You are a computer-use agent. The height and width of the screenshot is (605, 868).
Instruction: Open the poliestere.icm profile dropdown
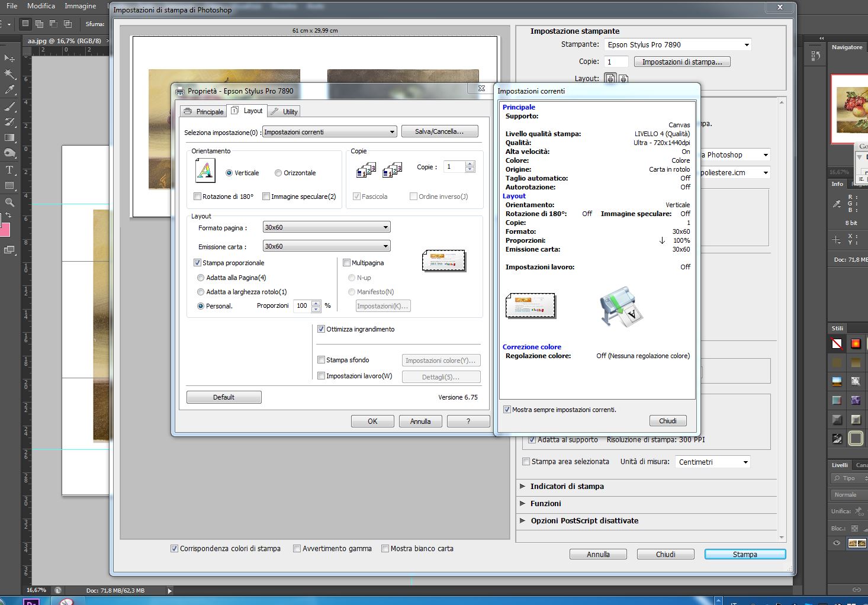735,173
